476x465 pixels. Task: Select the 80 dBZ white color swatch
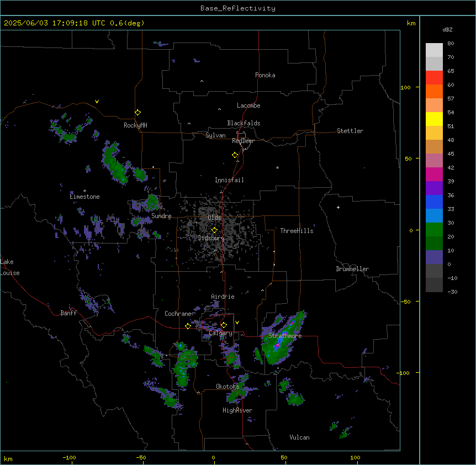(x=434, y=50)
